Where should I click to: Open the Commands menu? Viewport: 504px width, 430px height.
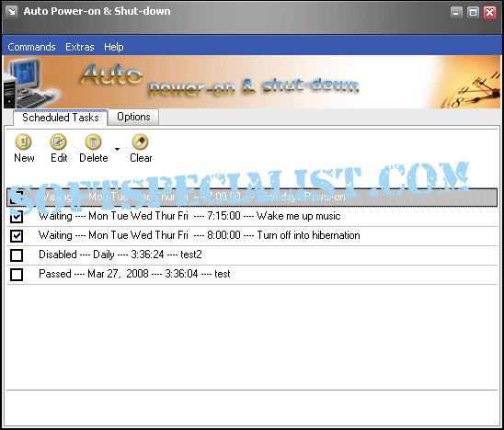[x=31, y=47]
